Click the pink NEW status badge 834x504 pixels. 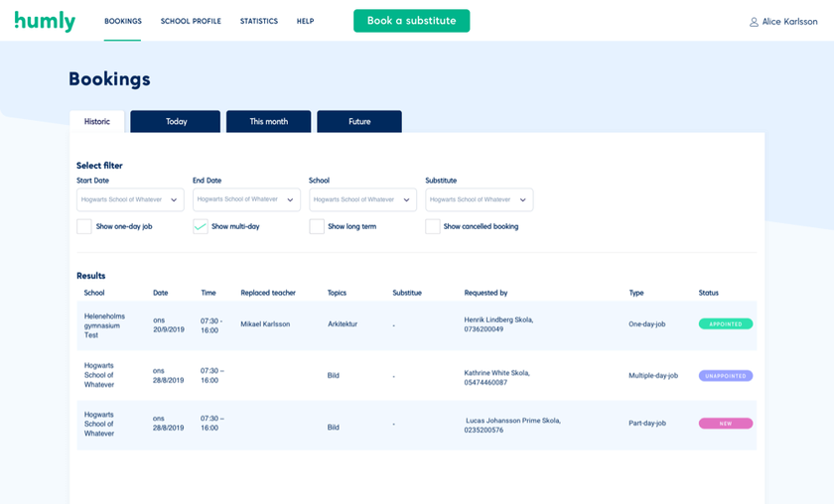pos(725,424)
